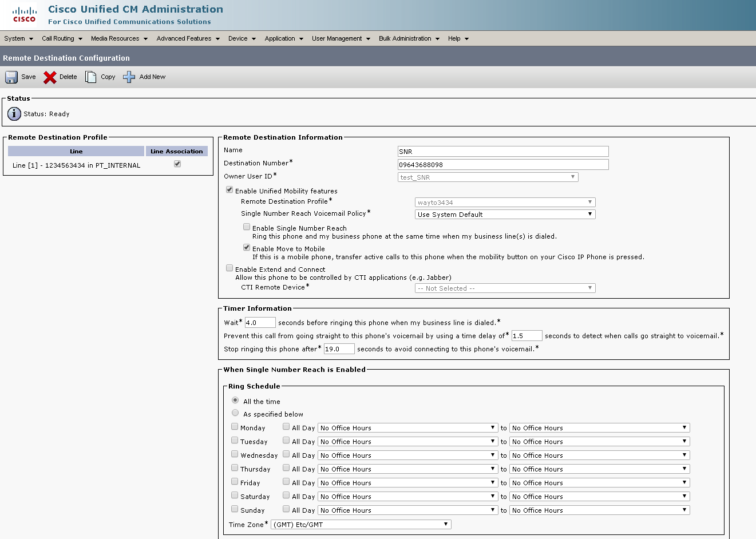Check the Saturday day checkbox

click(x=235, y=495)
